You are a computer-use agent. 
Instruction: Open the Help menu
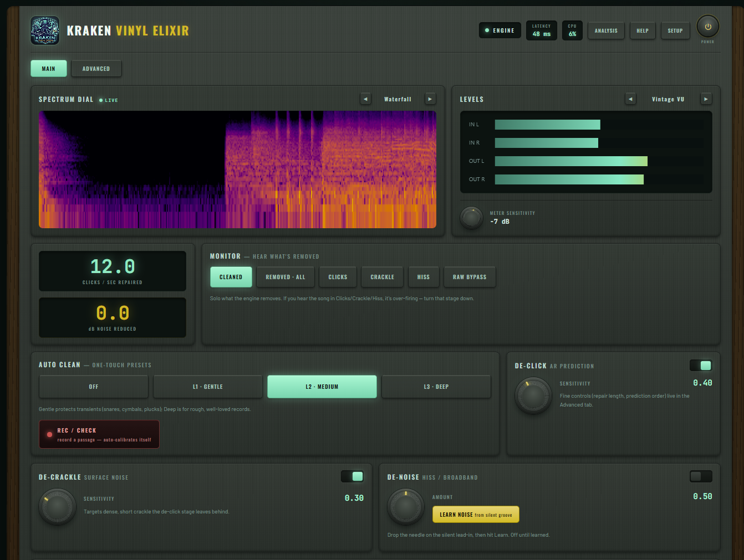643,30
